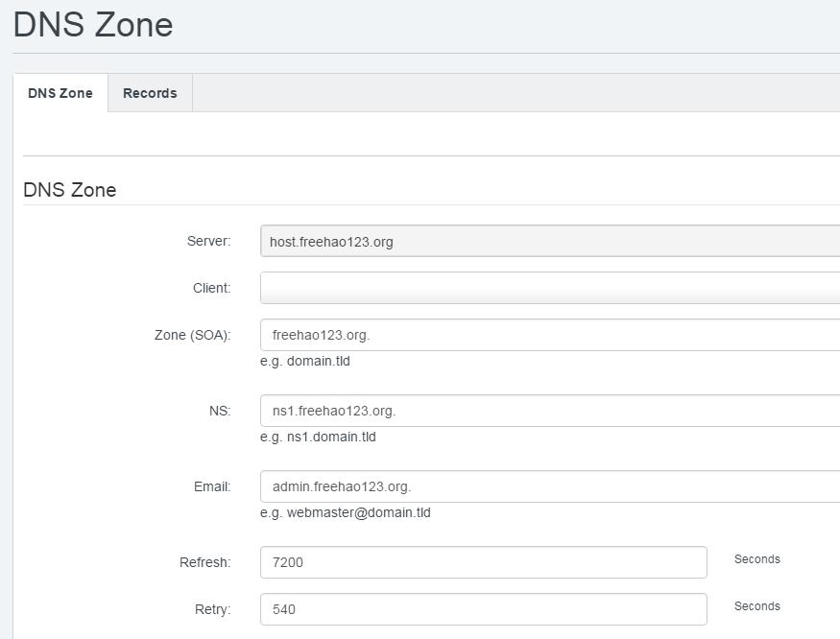840x639 pixels.
Task: Click the "Retry:" field label
Action: coord(212,609)
